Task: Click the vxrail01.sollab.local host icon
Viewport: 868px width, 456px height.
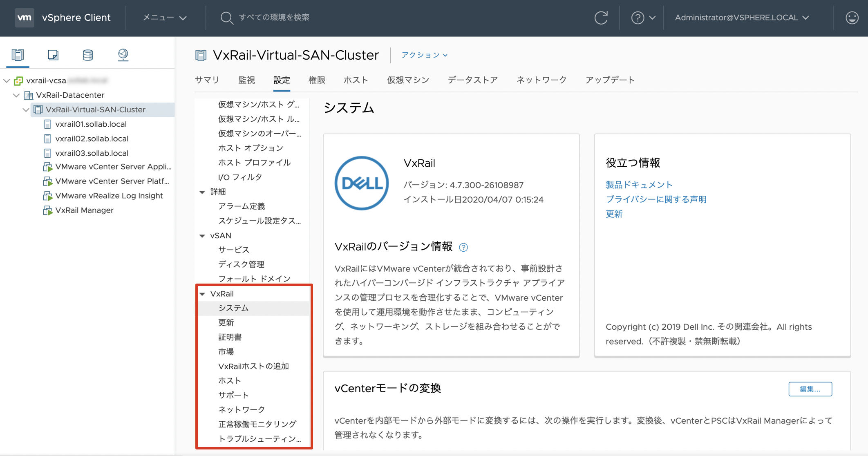Action: pos(47,124)
